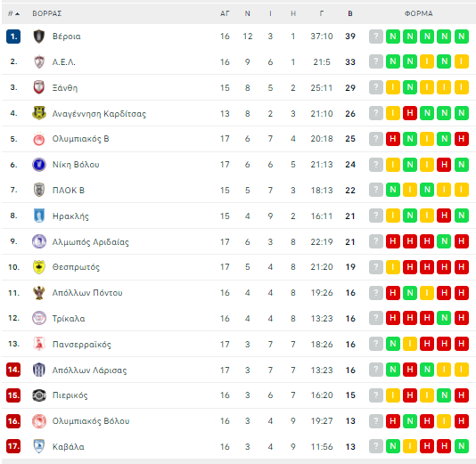Sort standings by the # rank arrow
This screenshot has height=464, width=476.
pyautogui.click(x=13, y=13)
